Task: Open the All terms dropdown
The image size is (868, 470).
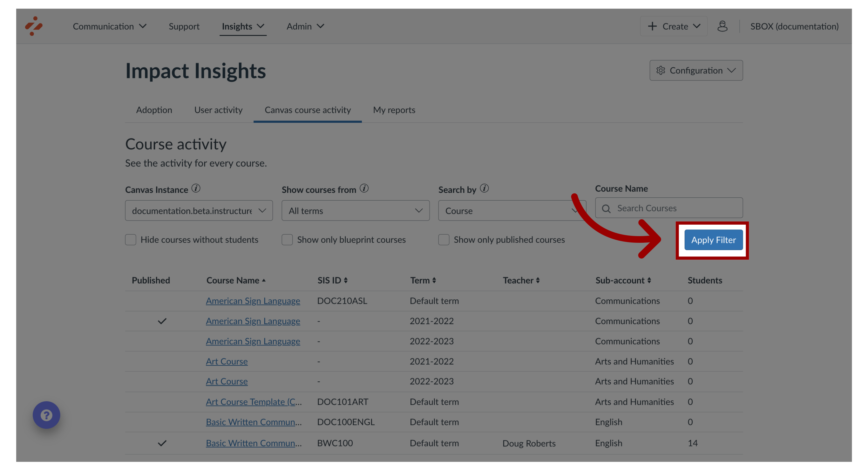Action: 356,211
